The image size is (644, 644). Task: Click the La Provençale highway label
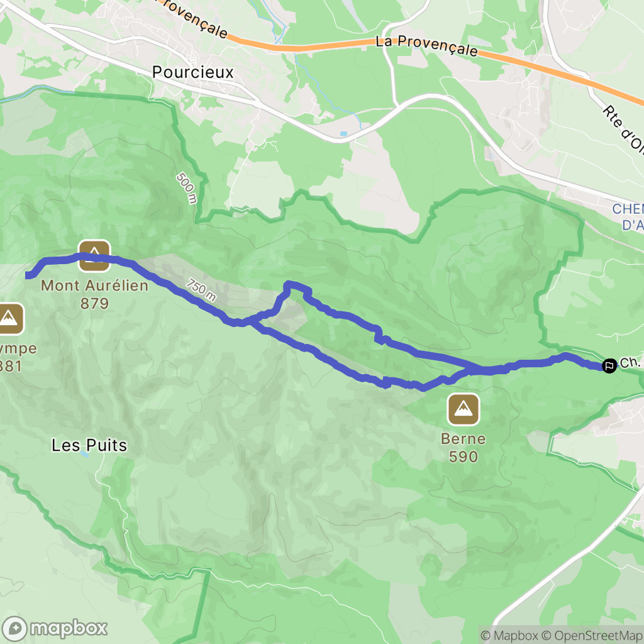point(426,45)
